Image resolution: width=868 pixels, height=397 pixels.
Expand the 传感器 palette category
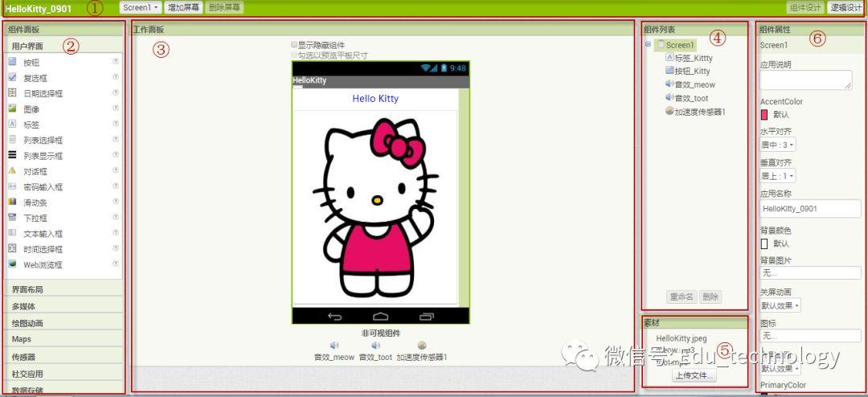[64, 357]
